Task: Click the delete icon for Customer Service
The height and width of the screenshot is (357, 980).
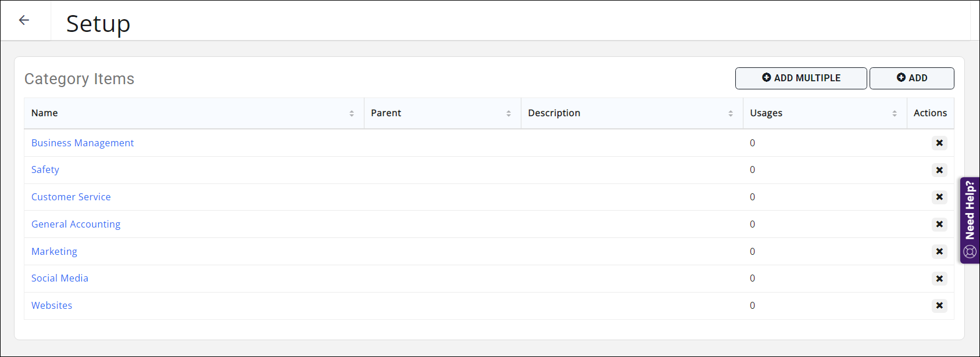Action: (939, 197)
